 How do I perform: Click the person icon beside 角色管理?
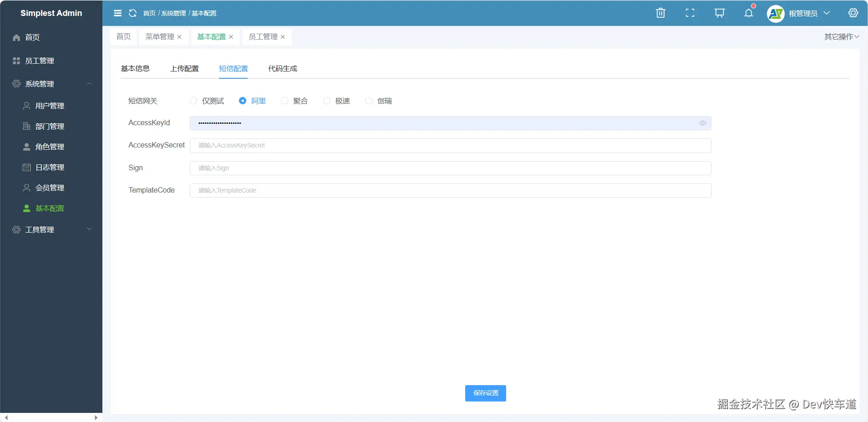[x=27, y=147]
